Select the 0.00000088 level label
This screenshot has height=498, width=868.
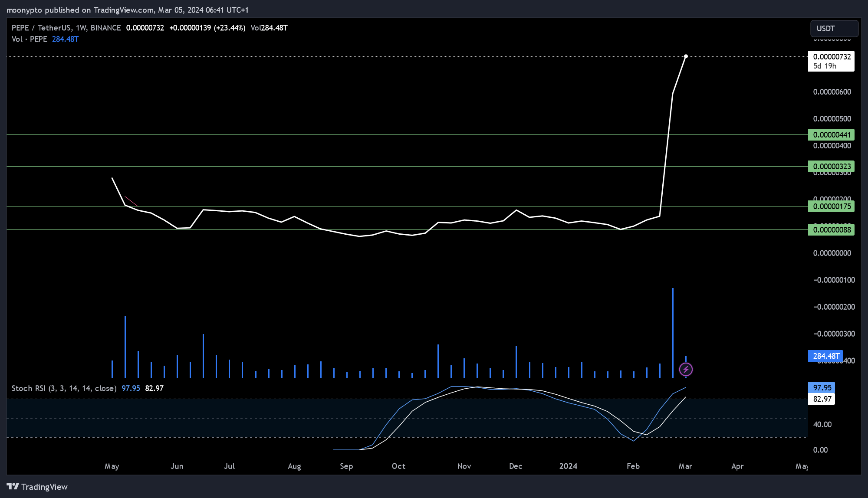pyautogui.click(x=831, y=230)
